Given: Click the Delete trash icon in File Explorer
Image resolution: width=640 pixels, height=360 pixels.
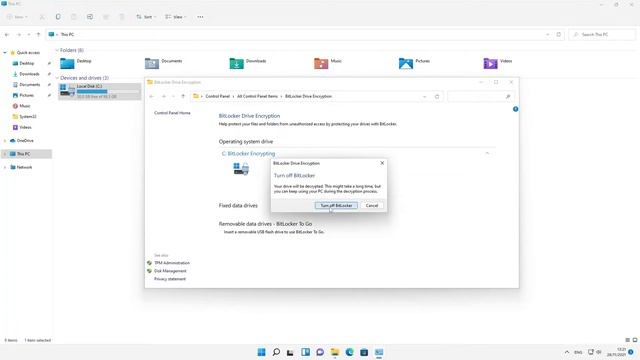Looking at the screenshot, I should click(122, 17).
